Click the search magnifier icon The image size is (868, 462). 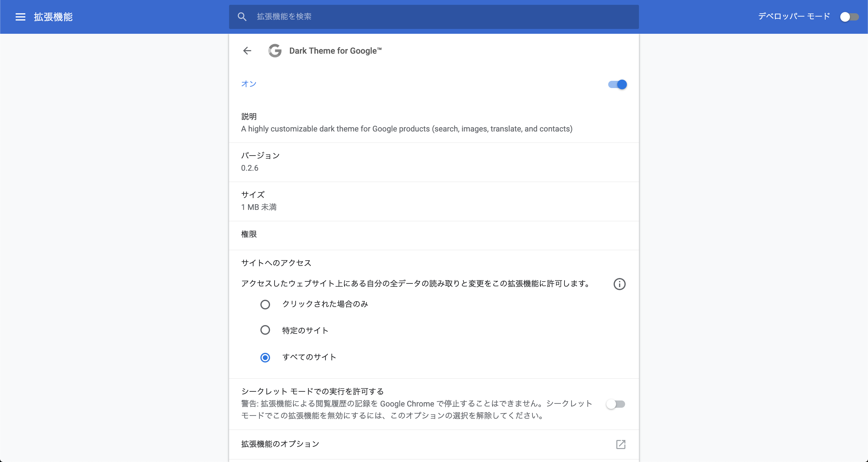242,17
